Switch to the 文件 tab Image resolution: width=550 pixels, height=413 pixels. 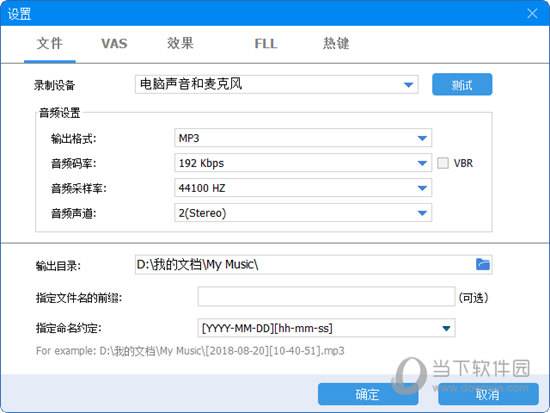pyautogui.click(x=49, y=44)
